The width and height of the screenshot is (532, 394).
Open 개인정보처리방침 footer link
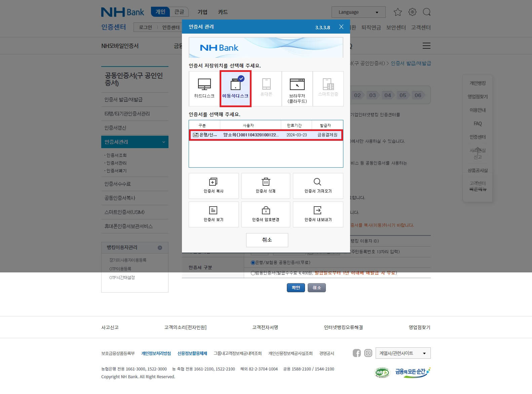pyautogui.click(x=156, y=353)
